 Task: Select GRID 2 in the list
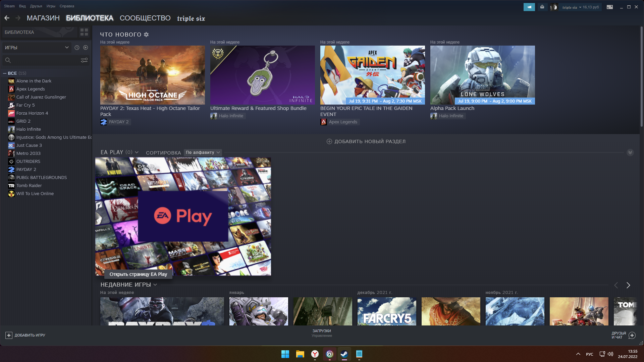(x=23, y=121)
